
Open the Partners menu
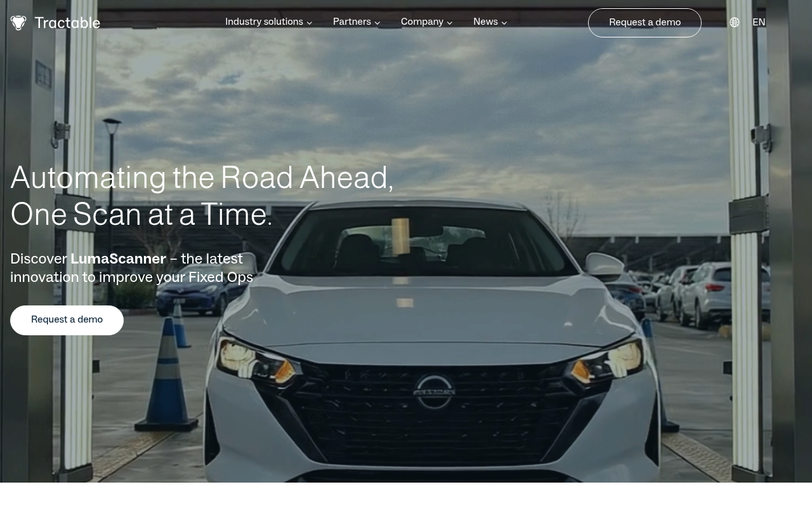[x=352, y=22]
